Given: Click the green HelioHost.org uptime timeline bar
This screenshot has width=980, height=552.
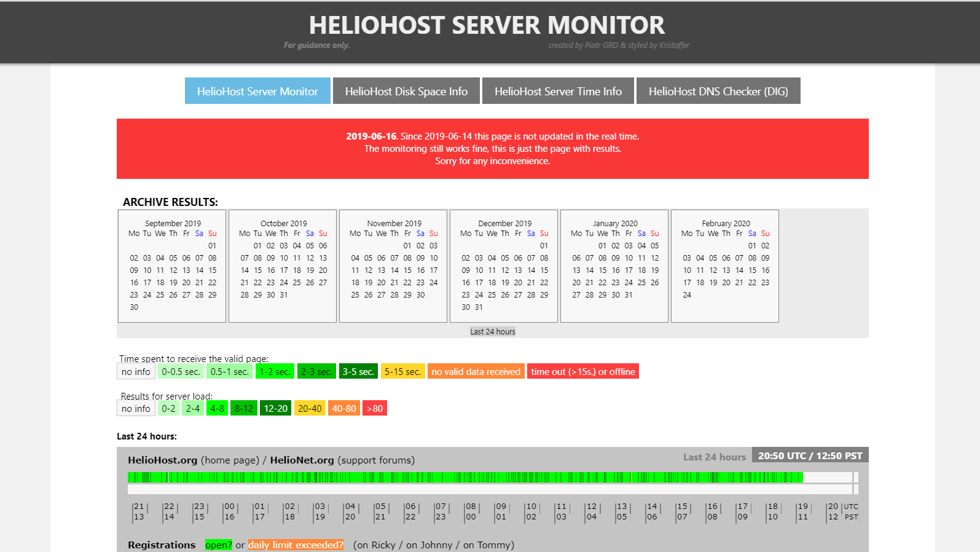Looking at the screenshot, I should tap(465, 477).
